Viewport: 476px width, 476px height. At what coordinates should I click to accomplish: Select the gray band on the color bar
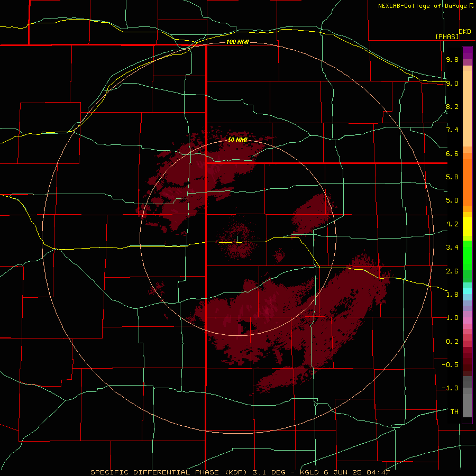(467, 397)
